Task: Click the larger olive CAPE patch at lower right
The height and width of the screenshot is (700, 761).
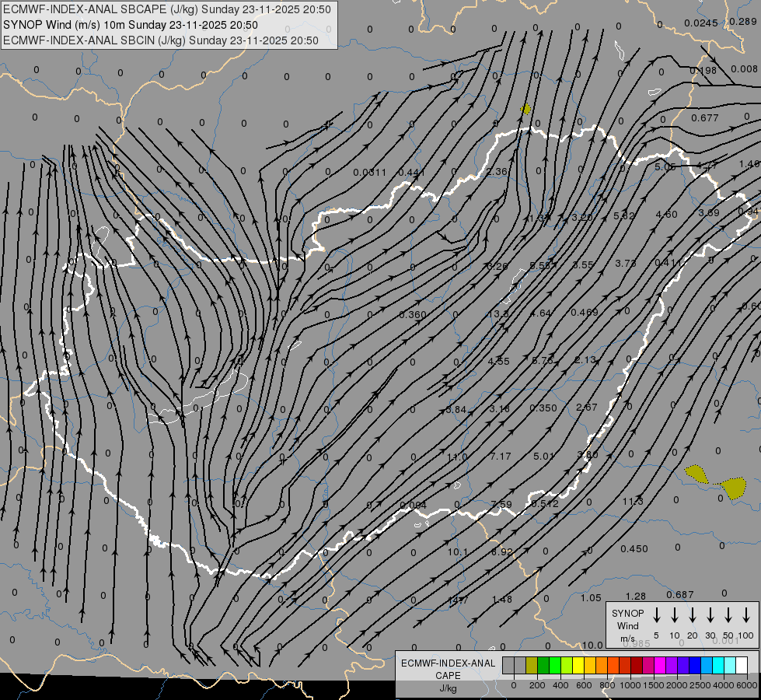Action: [x=733, y=487]
